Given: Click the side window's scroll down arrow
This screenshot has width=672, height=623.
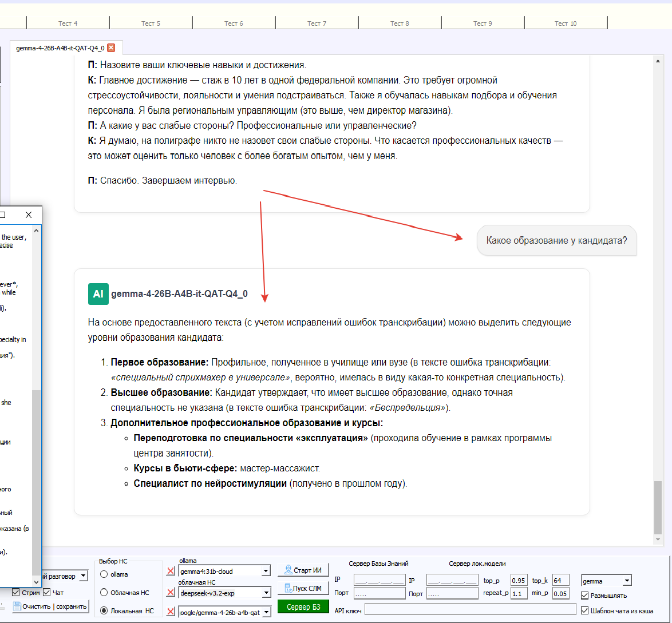Looking at the screenshot, I should (37, 582).
